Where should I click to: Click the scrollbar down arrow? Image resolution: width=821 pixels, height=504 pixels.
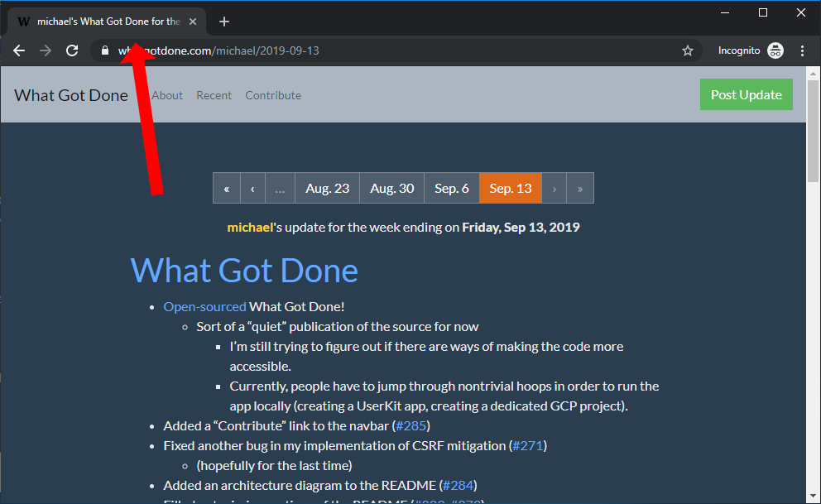click(814, 496)
